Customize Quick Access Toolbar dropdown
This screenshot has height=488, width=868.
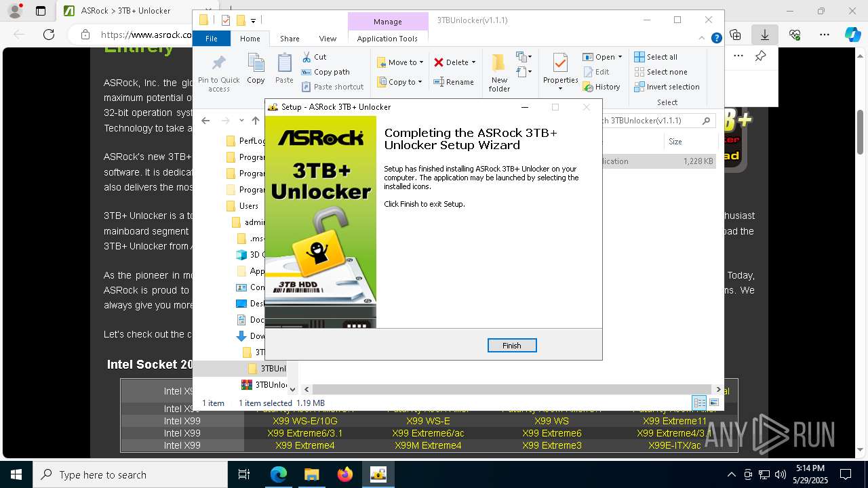tap(253, 21)
